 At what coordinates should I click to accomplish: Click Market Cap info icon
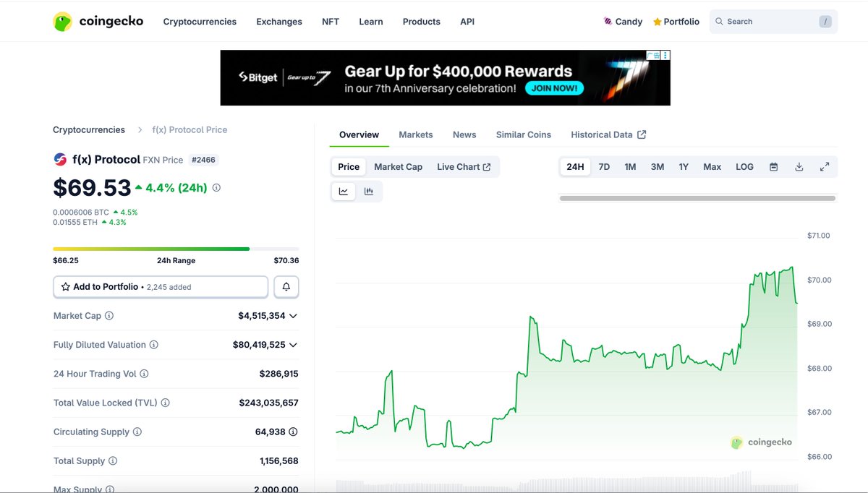[x=109, y=316]
